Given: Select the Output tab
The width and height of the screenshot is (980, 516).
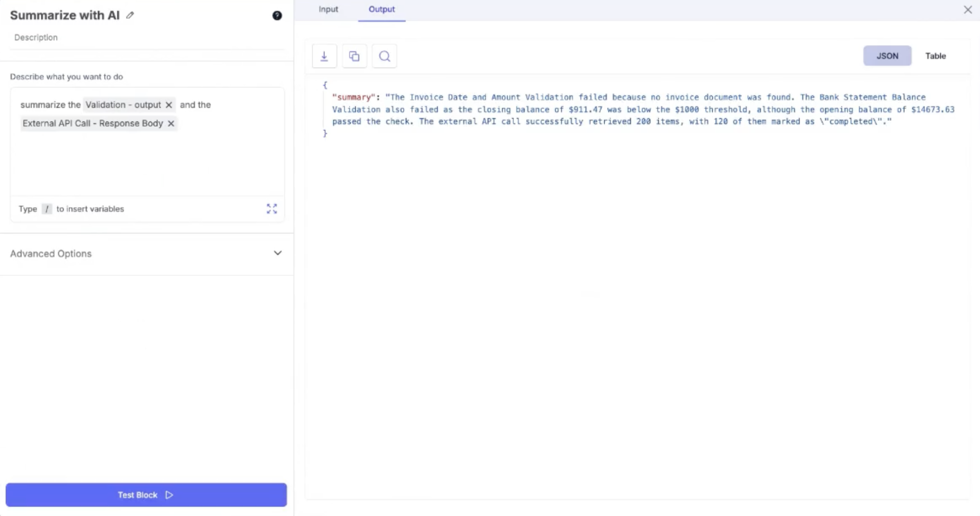Looking at the screenshot, I should point(381,9).
